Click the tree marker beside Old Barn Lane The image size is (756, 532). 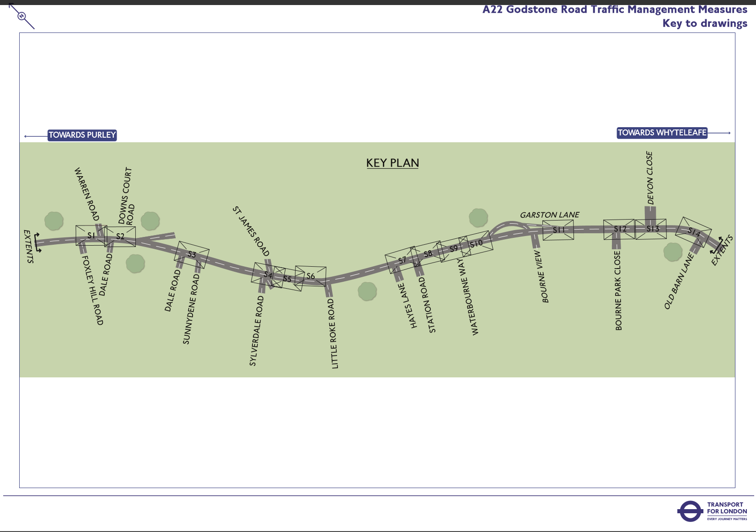(673, 252)
